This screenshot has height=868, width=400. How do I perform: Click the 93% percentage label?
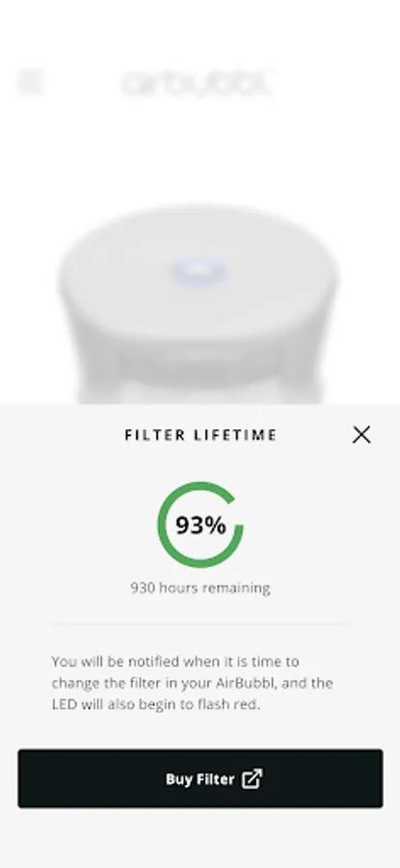[200, 525]
